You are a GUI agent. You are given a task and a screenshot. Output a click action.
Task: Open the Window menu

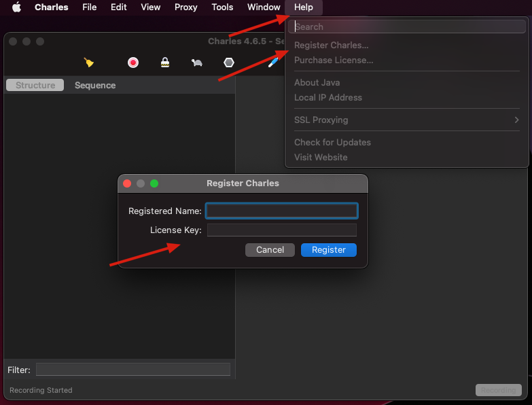tap(264, 7)
